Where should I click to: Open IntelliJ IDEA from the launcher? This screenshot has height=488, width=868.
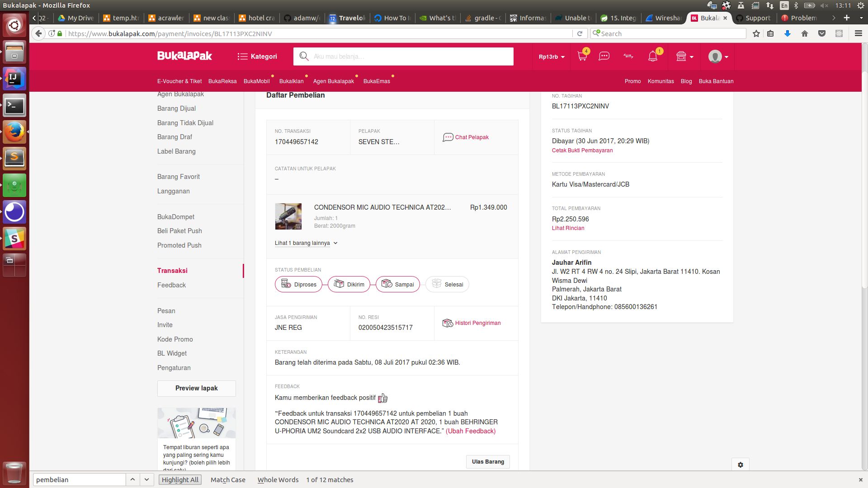[14, 79]
